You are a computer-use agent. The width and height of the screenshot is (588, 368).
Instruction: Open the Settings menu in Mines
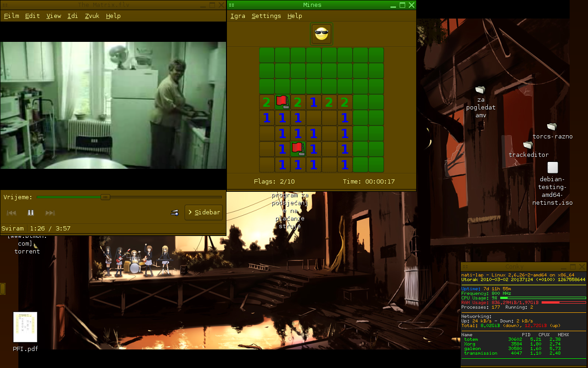[x=266, y=16]
